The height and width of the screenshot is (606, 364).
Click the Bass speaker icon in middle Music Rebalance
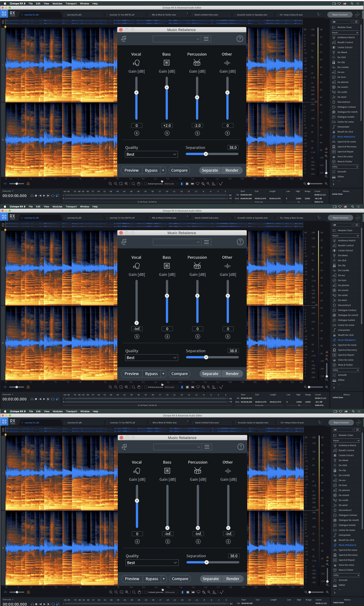pyautogui.click(x=167, y=266)
